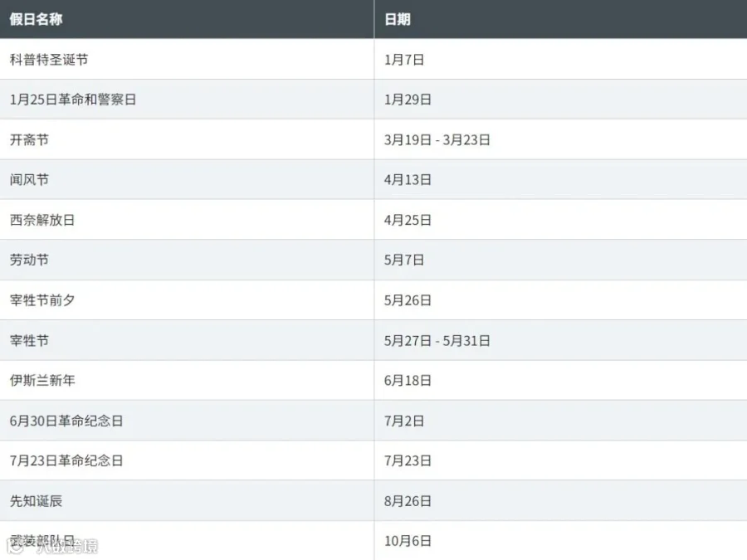The width and height of the screenshot is (747, 560).
Task: Select the 7月23日 date cell
Action: click(408, 460)
